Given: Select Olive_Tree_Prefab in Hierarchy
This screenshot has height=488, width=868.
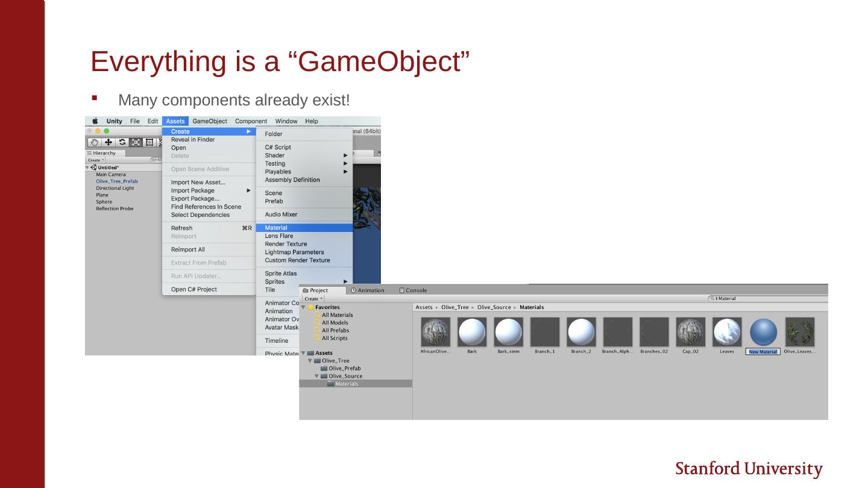Looking at the screenshot, I should (x=117, y=181).
